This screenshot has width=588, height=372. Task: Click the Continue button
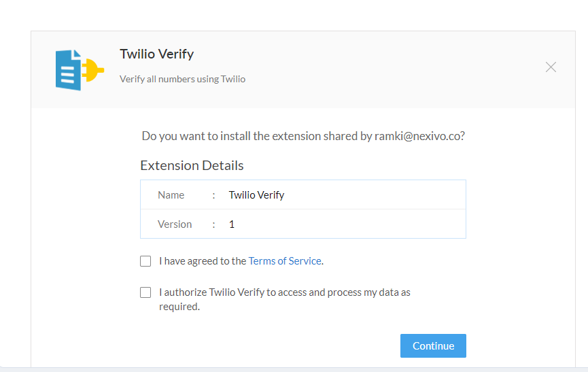[x=433, y=345]
